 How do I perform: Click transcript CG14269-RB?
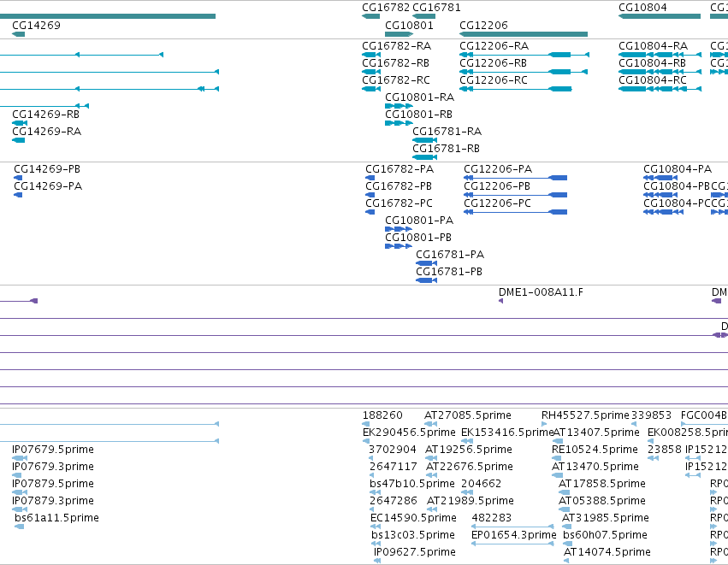point(45,115)
